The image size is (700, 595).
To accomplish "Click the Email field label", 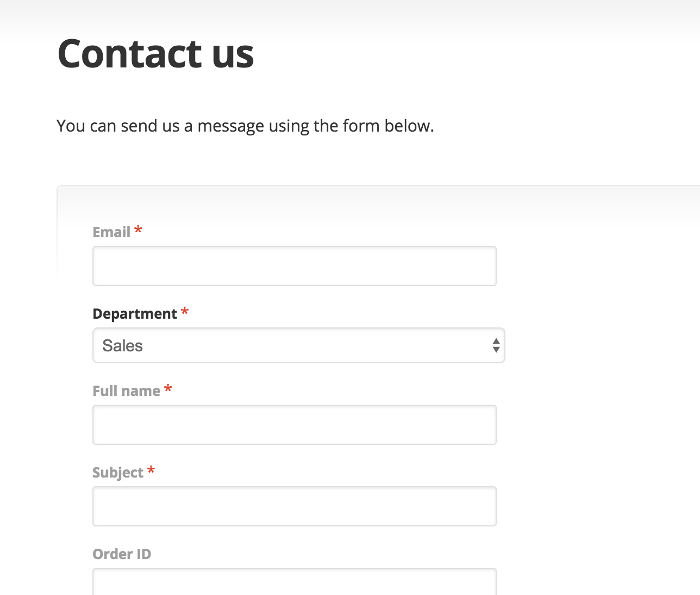I will click(x=111, y=232).
